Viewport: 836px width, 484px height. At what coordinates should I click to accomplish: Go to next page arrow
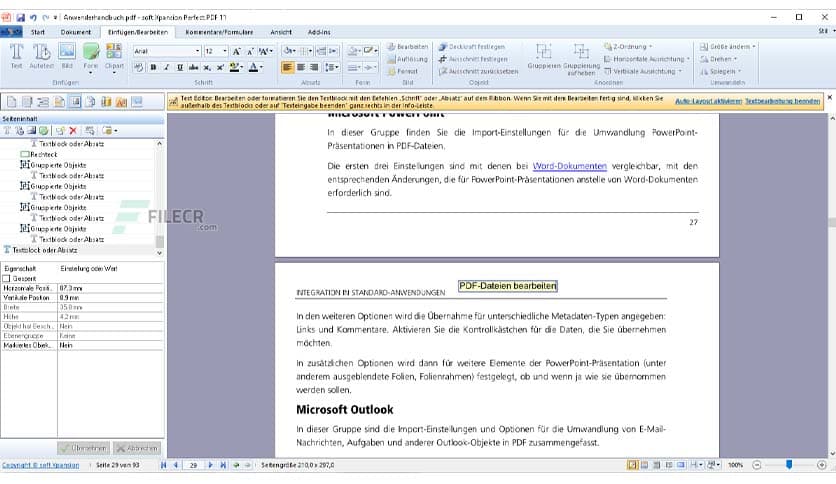point(210,465)
